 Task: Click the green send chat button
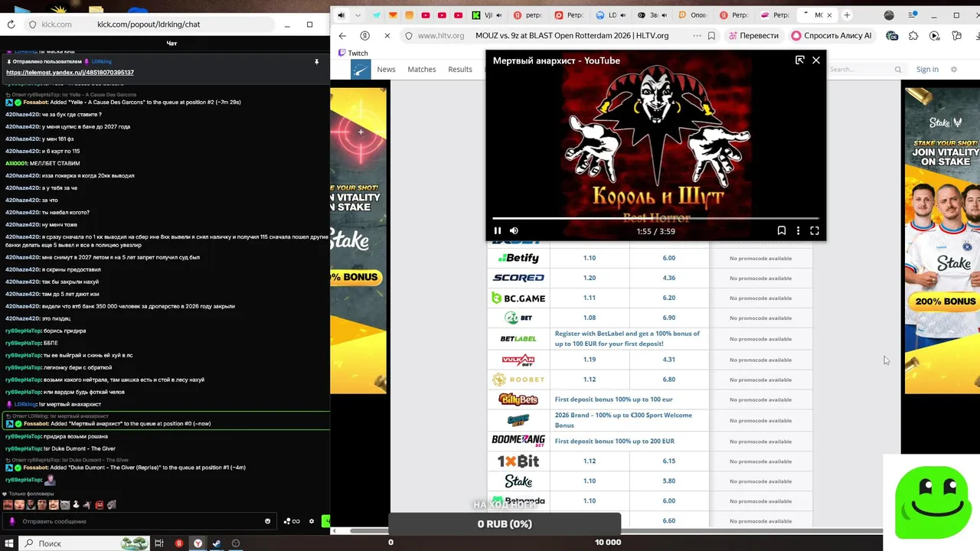pos(325,521)
